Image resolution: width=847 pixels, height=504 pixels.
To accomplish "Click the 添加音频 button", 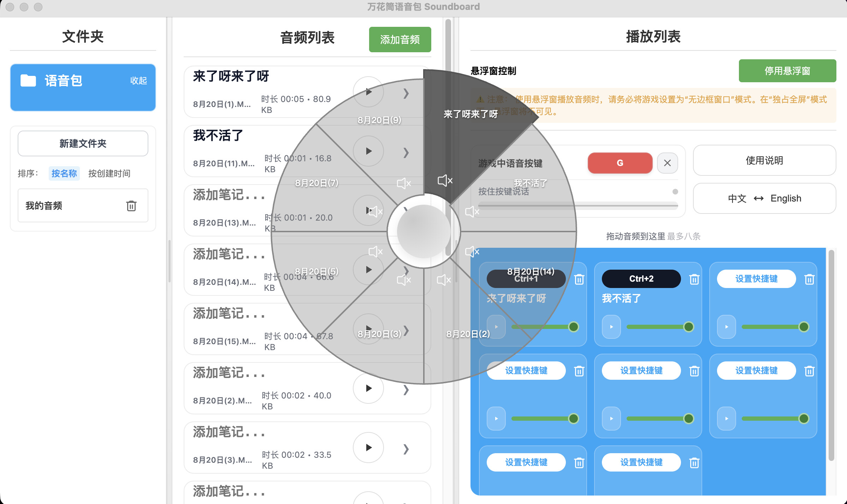I will [399, 40].
